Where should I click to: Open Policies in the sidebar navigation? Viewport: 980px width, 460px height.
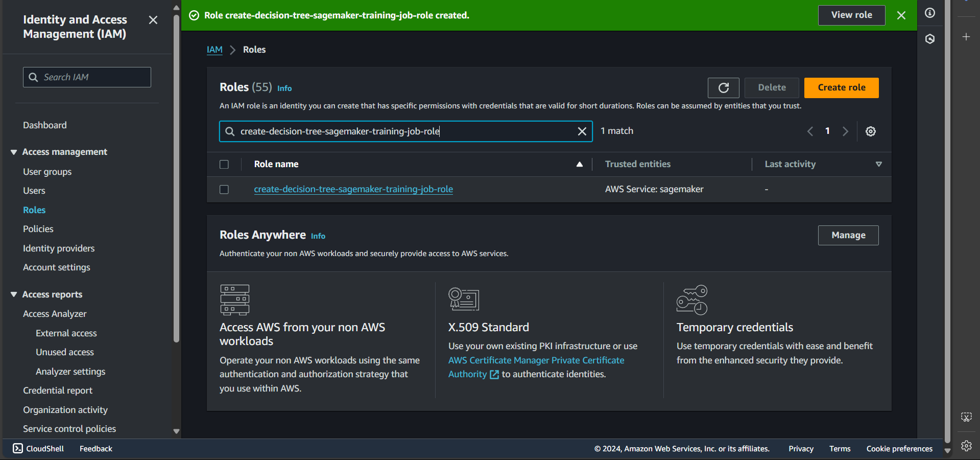point(38,229)
